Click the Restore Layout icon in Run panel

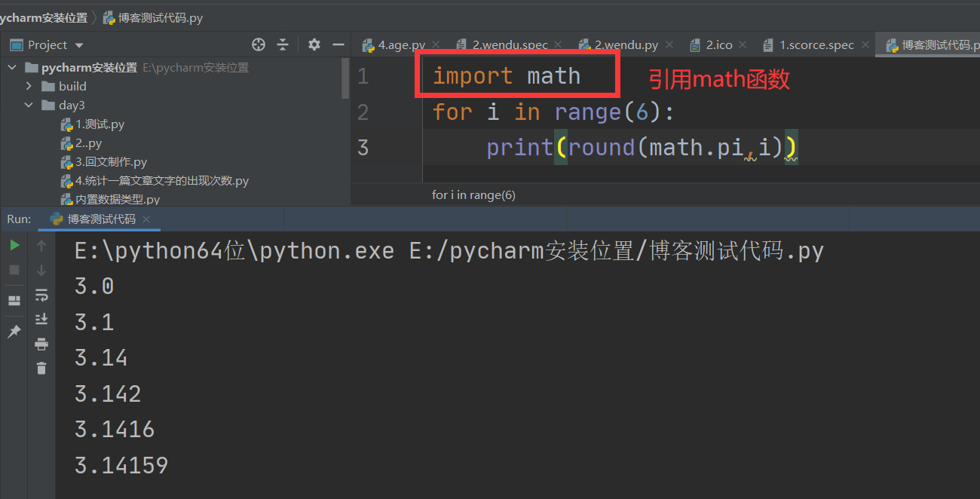14,301
